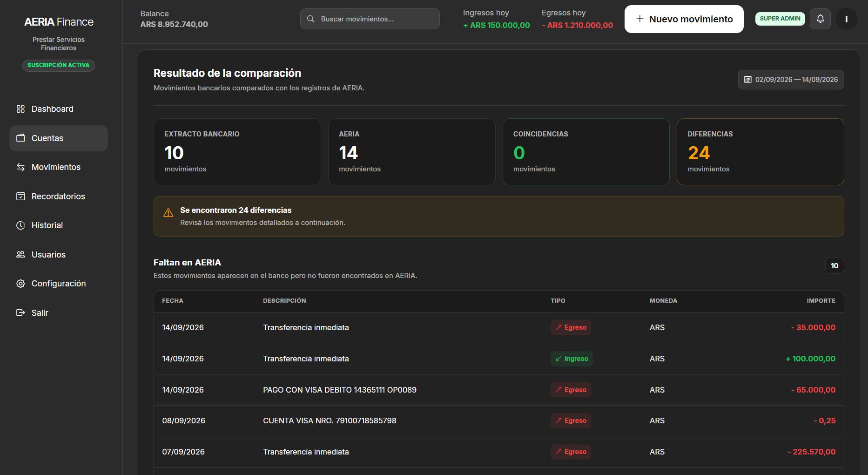Click Egreso badge in CUENTA VISA NRO row
The image size is (868, 475).
point(571,421)
